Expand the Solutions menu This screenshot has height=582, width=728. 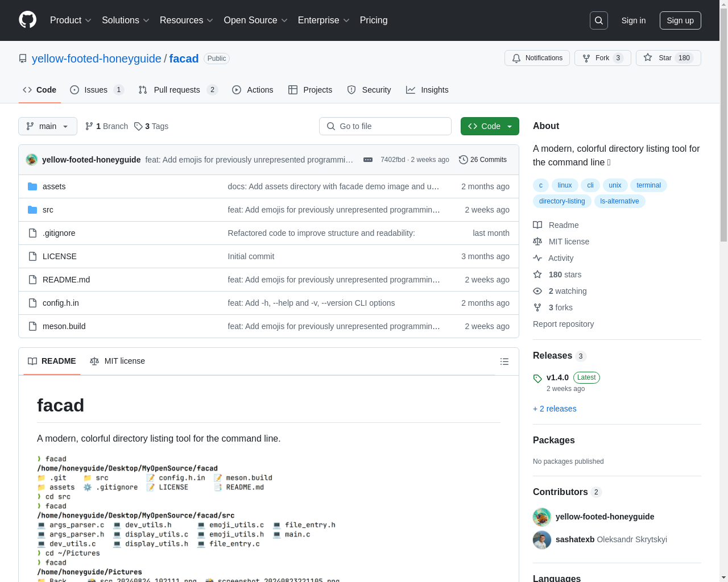126,20
